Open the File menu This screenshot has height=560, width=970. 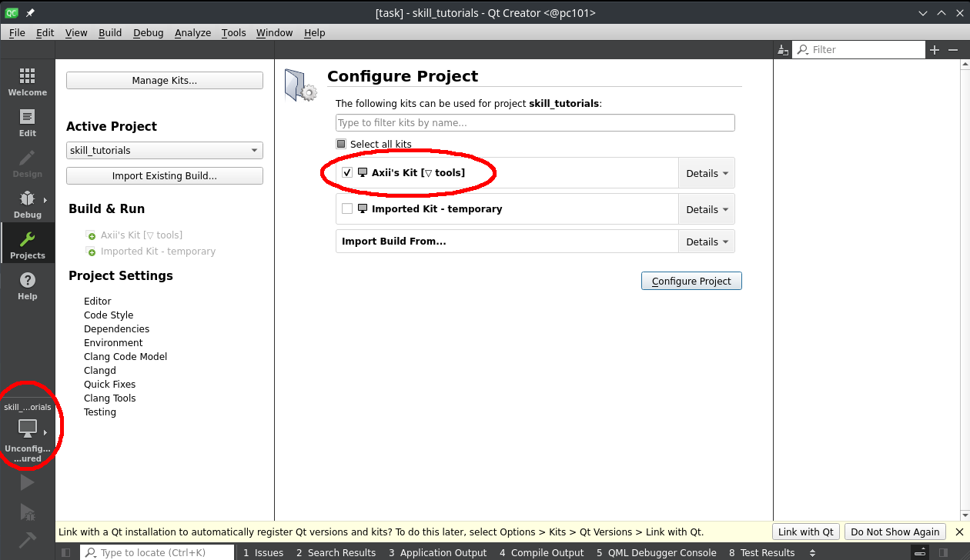(17, 32)
